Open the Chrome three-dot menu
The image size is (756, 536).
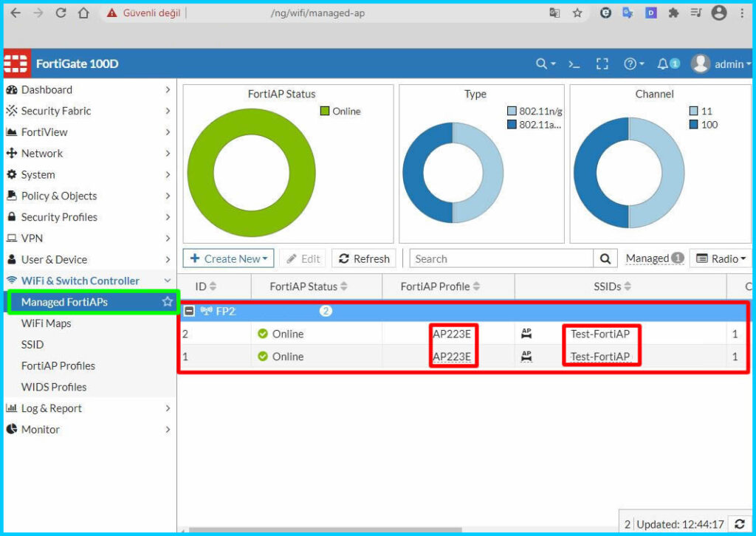[742, 13]
